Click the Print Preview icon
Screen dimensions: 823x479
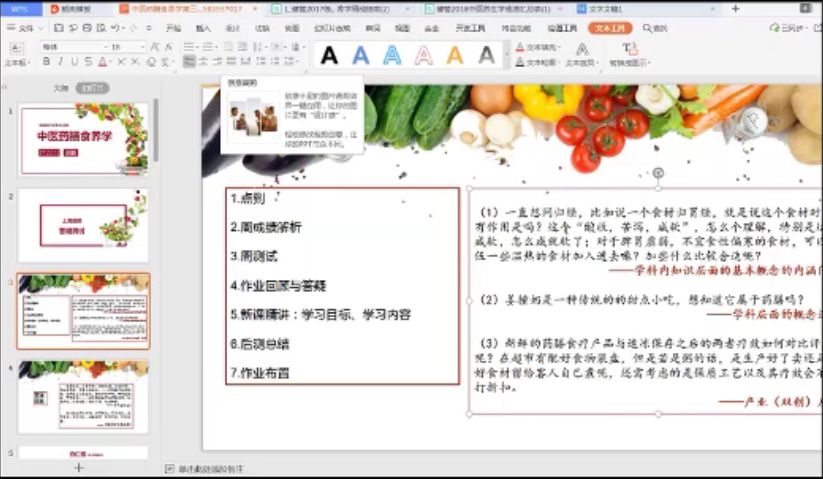tap(101, 28)
